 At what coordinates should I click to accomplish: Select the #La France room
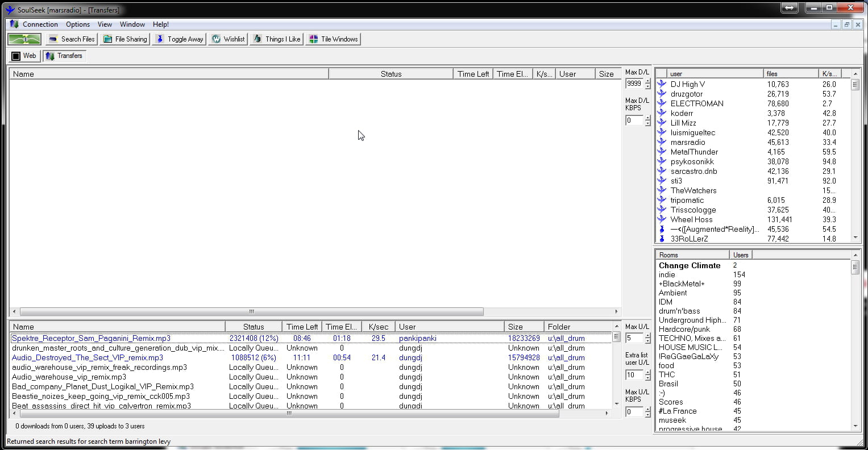pyautogui.click(x=678, y=411)
